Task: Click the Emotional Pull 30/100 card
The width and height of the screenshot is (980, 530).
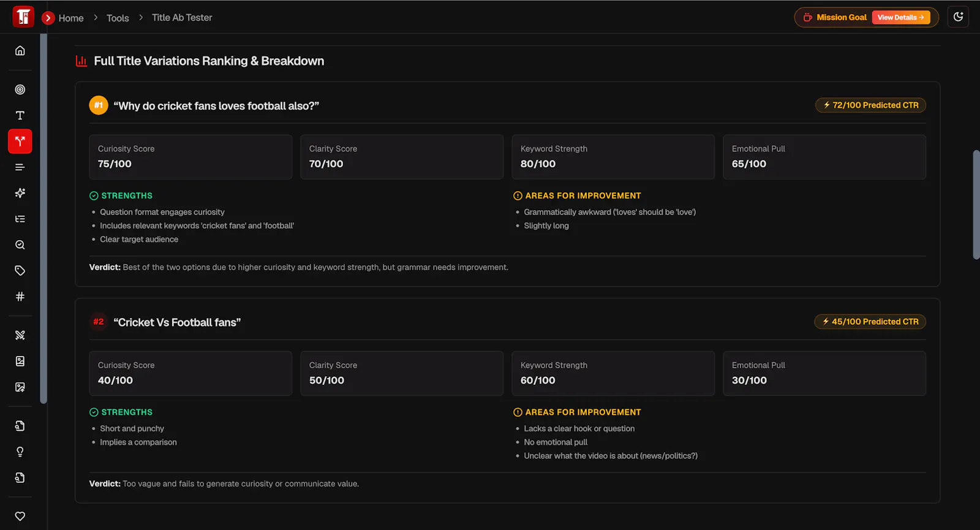Action: [824, 373]
